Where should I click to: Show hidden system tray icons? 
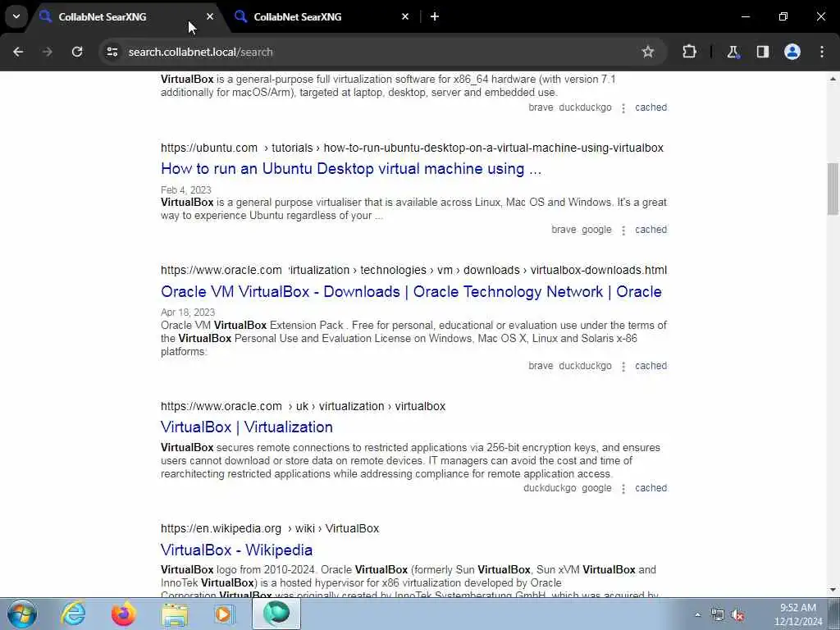click(x=697, y=615)
